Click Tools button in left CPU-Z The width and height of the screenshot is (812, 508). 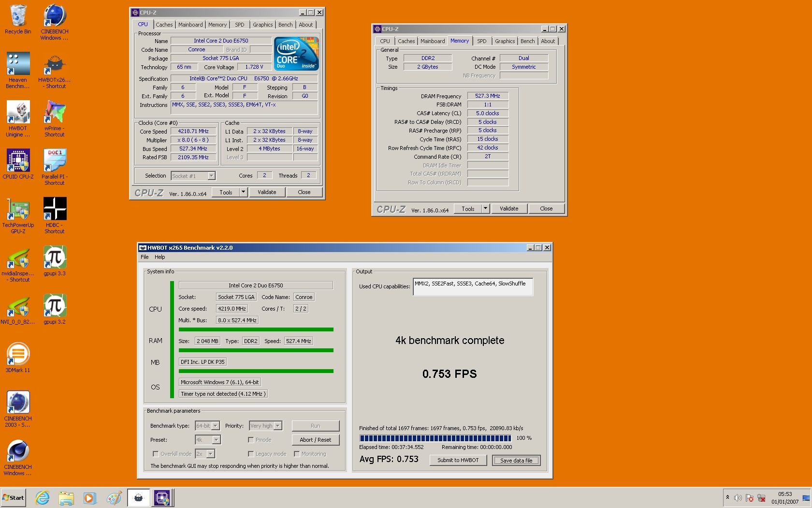click(226, 192)
